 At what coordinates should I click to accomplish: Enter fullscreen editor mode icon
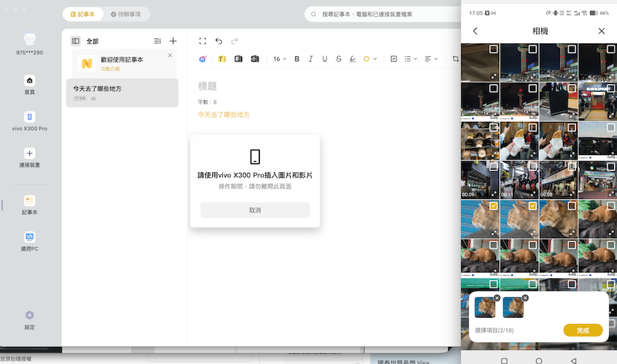coord(203,41)
